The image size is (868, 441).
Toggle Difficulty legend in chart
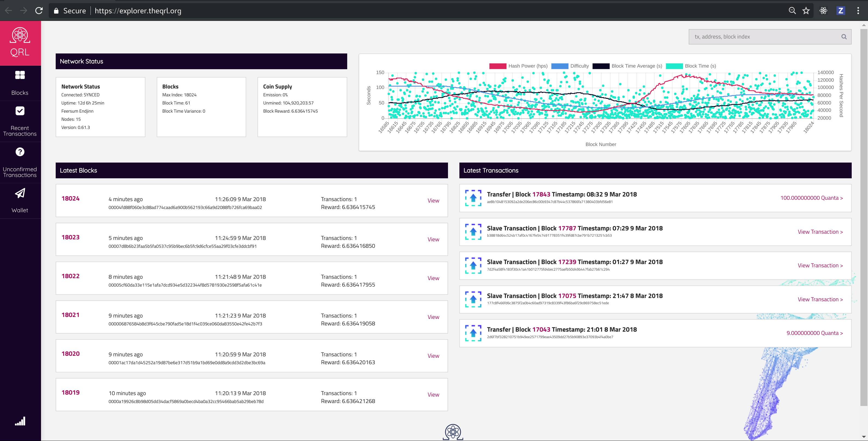pyautogui.click(x=570, y=66)
